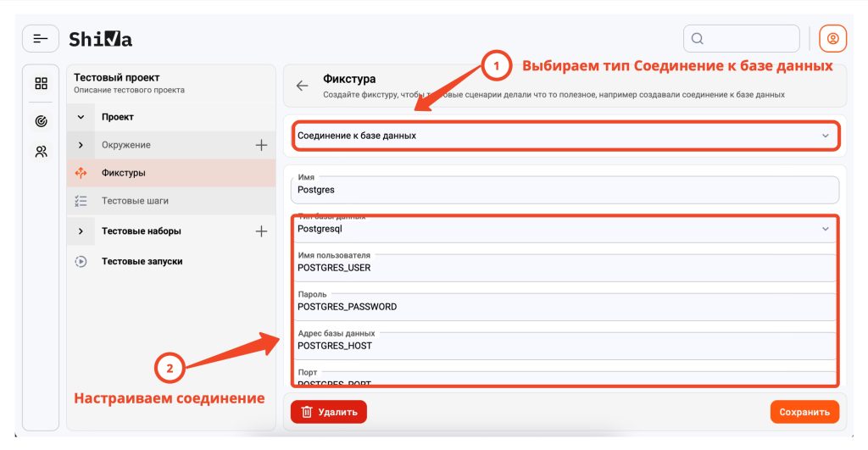Open the user profile icon
This screenshot has height=450, width=868.
pos(832,38)
